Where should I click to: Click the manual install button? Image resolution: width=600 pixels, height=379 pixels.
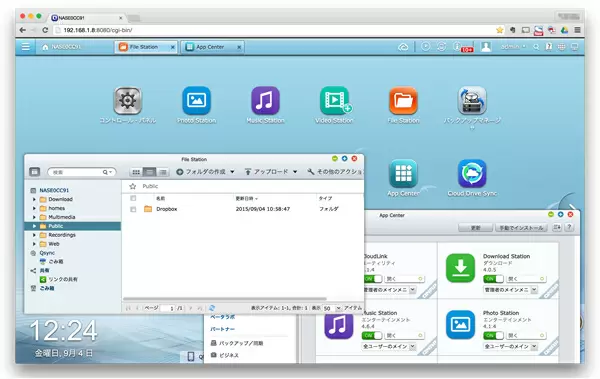(521, 227)
